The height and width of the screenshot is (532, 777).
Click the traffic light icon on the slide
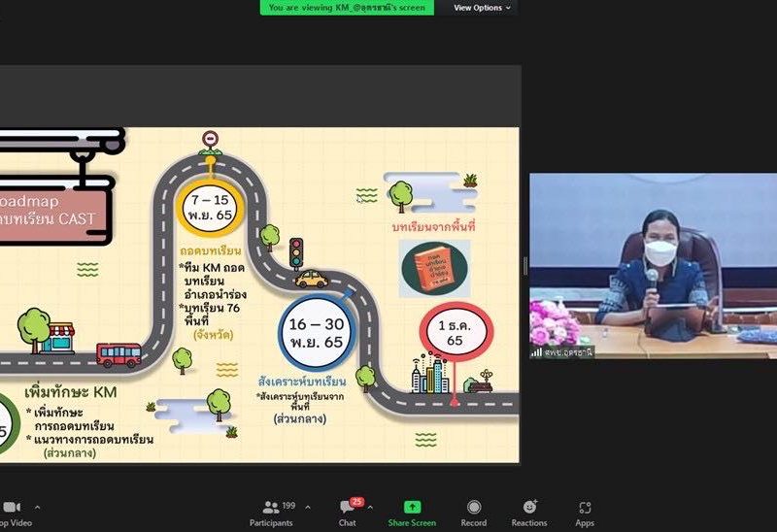(x=296, y=251)
